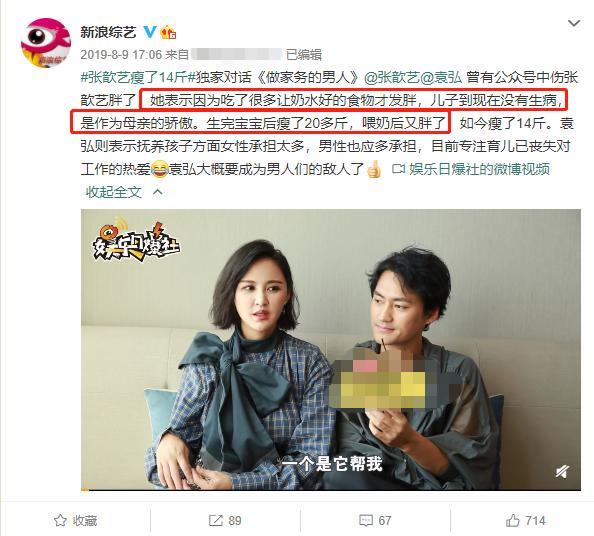Click the caret beside 收起全文
The image size is (594, 536).
(157, 192)
